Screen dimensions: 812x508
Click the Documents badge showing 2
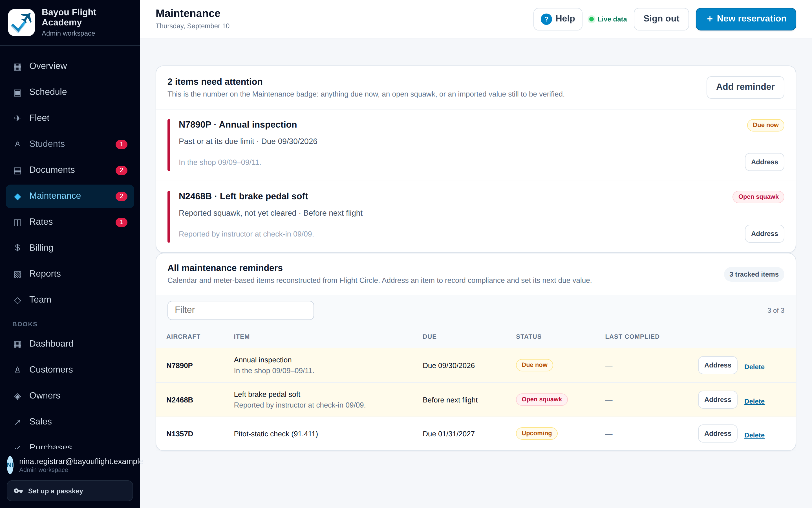pos(122,170)
